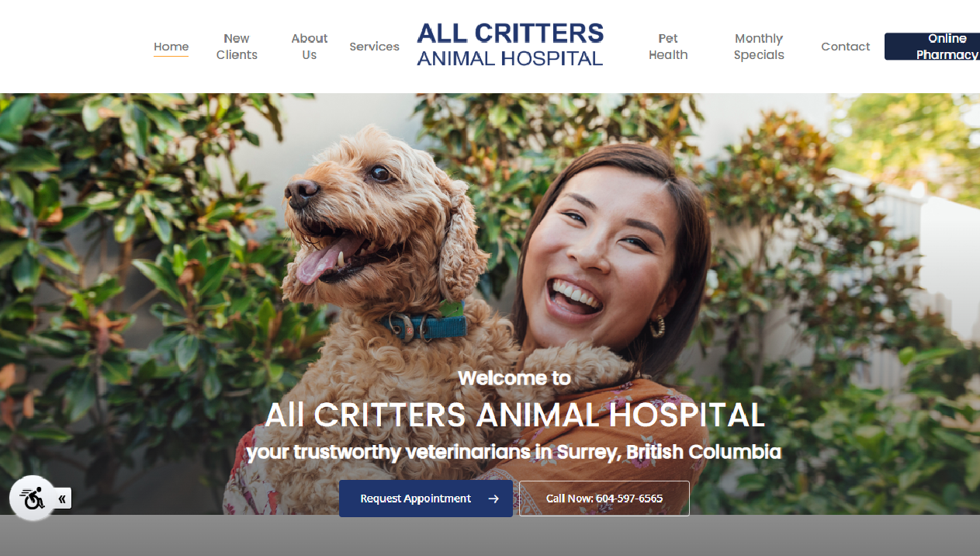Click the All CRITTERS ANIMAL HOSPITAL headline
The image size is (980, 556).
point(514,415)
